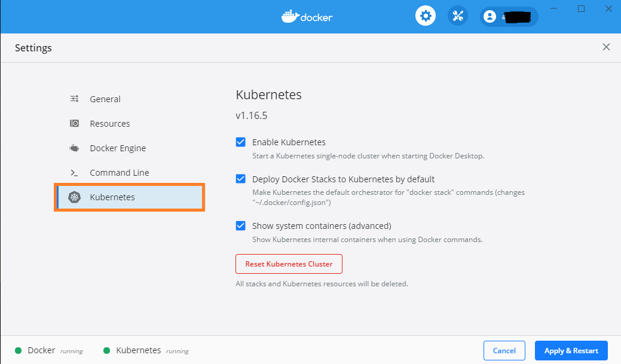Cancel the settings changes

(x=504, y=350)
